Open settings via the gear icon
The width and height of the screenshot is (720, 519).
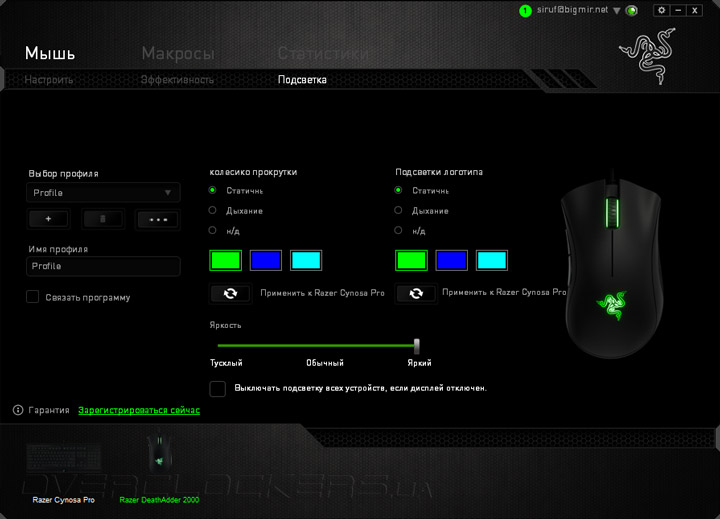(x=661, y=10)
